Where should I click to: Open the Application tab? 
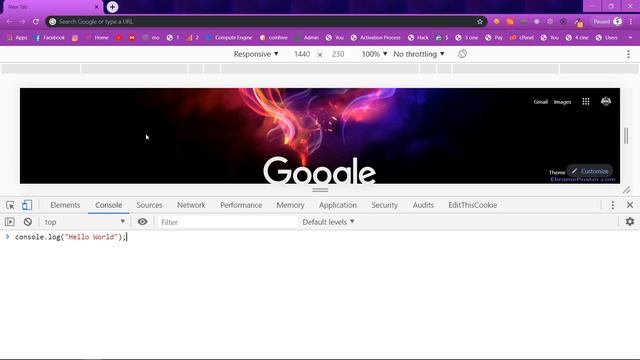point(338,205)
